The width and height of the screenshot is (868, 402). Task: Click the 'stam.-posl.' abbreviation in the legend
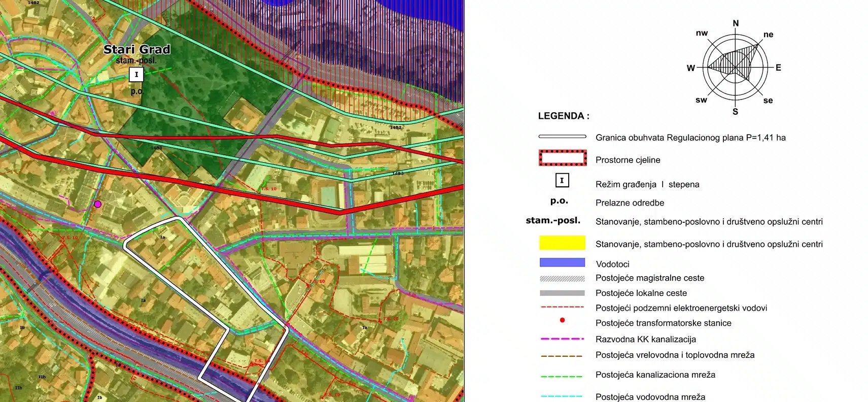(x=553, y=220)
